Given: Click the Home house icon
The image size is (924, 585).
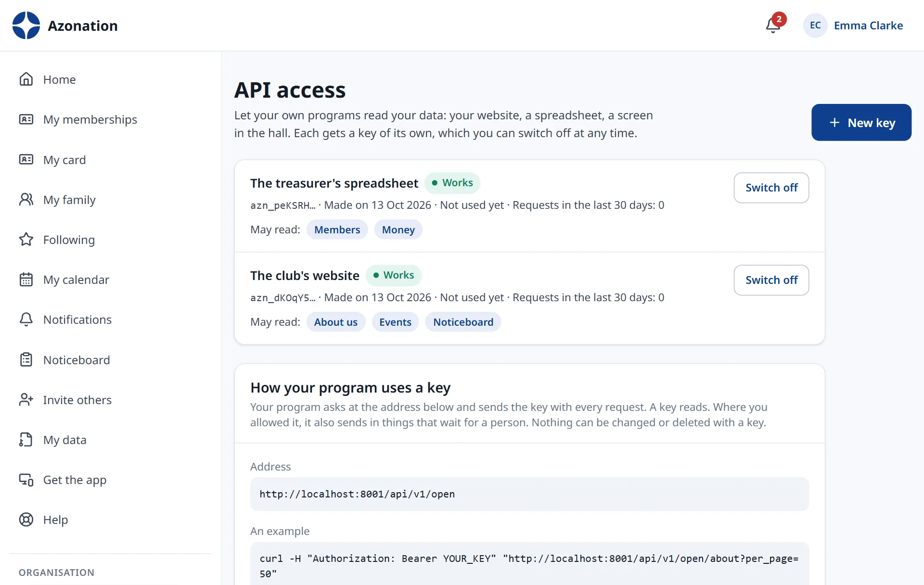Looking at the screenshot, I should (x=26, y=79).
